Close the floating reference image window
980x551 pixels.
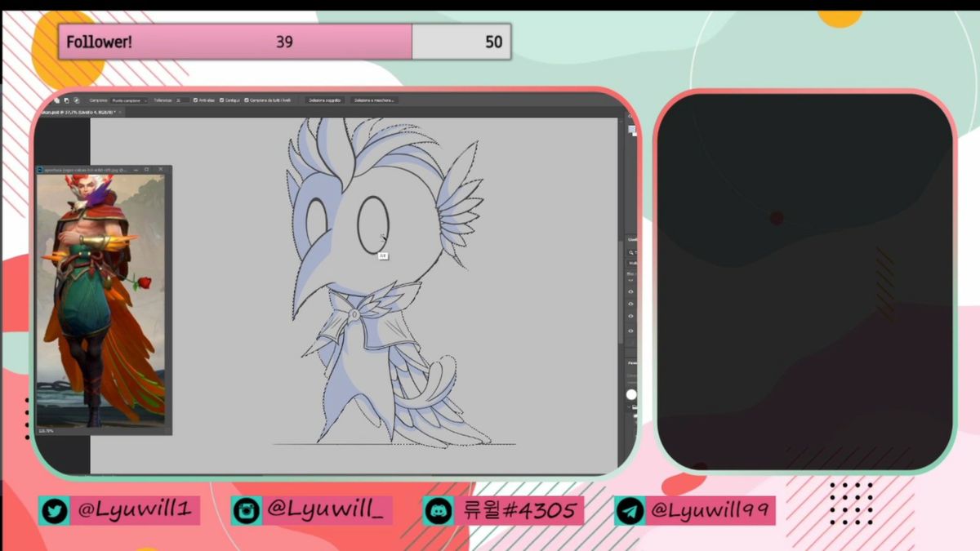(161, 170)
